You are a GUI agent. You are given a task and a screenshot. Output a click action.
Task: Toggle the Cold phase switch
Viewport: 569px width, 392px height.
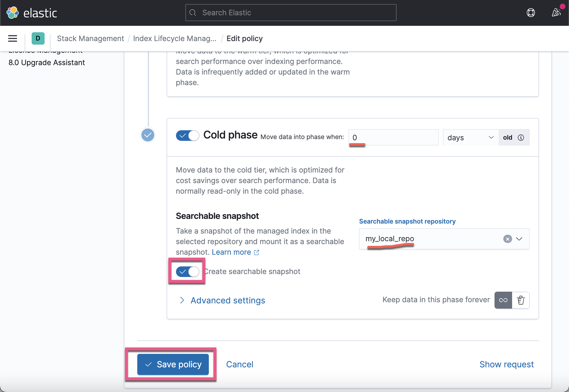pos(187,136)
